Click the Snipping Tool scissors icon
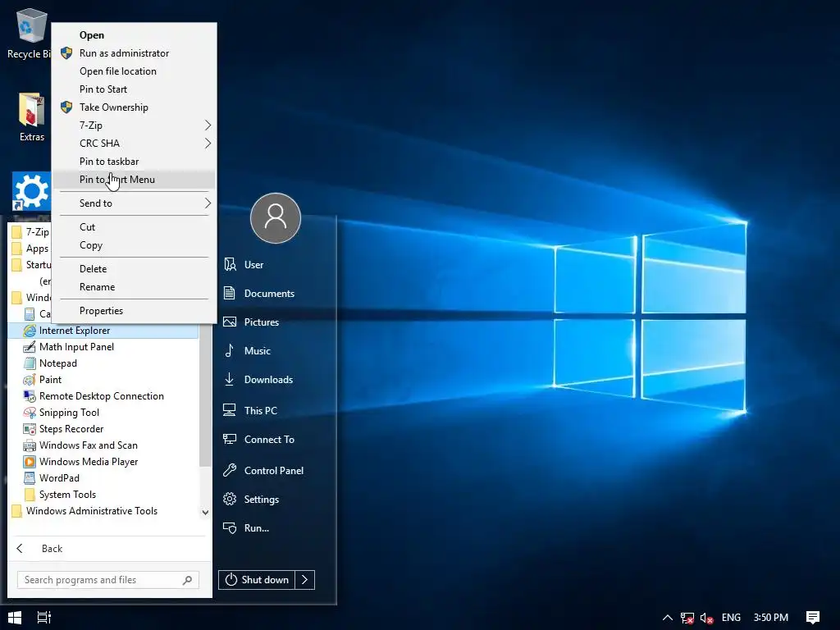 coord(30,413)
